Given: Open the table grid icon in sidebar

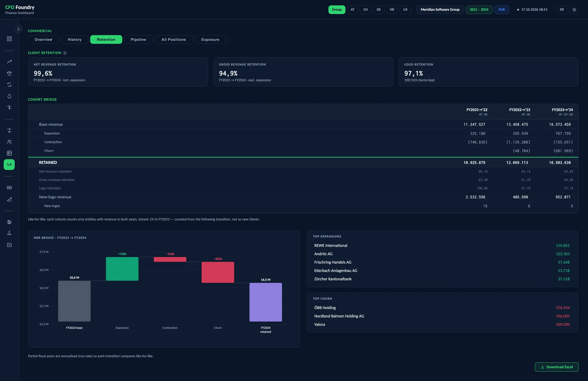Looking at the screenshot, I should coord(9,153).
